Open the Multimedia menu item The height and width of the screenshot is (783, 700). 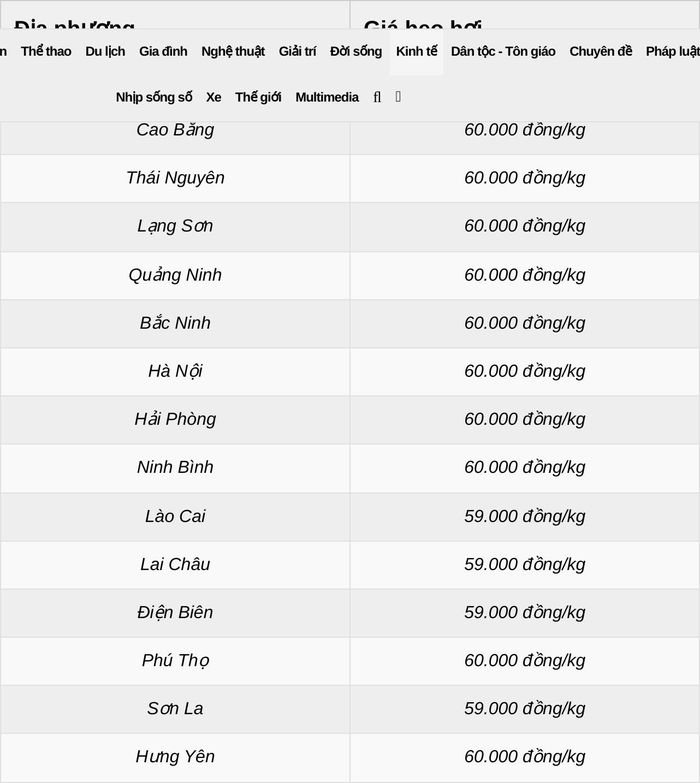(x=327, y=97)
